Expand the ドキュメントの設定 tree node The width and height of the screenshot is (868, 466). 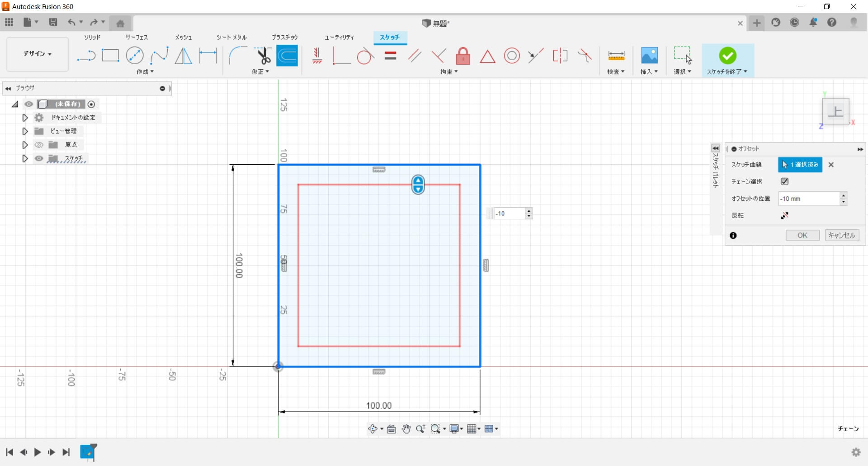tap(25, 118)
